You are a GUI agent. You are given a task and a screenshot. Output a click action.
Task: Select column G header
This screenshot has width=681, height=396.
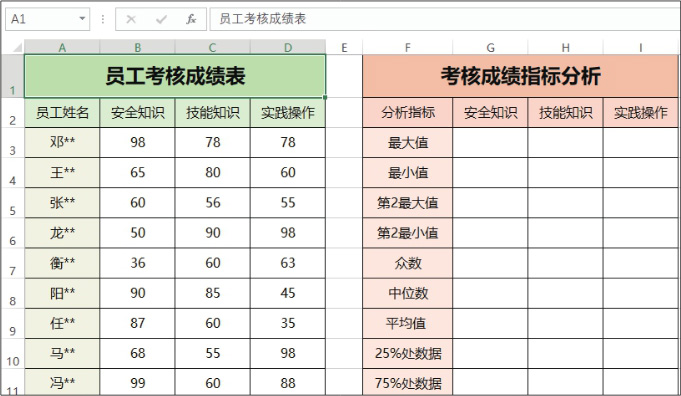pos(490,47)
